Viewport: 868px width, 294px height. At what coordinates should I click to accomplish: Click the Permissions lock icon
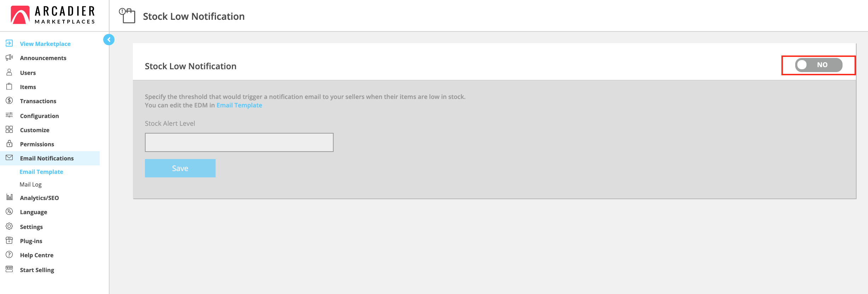(x=9, y=144)
